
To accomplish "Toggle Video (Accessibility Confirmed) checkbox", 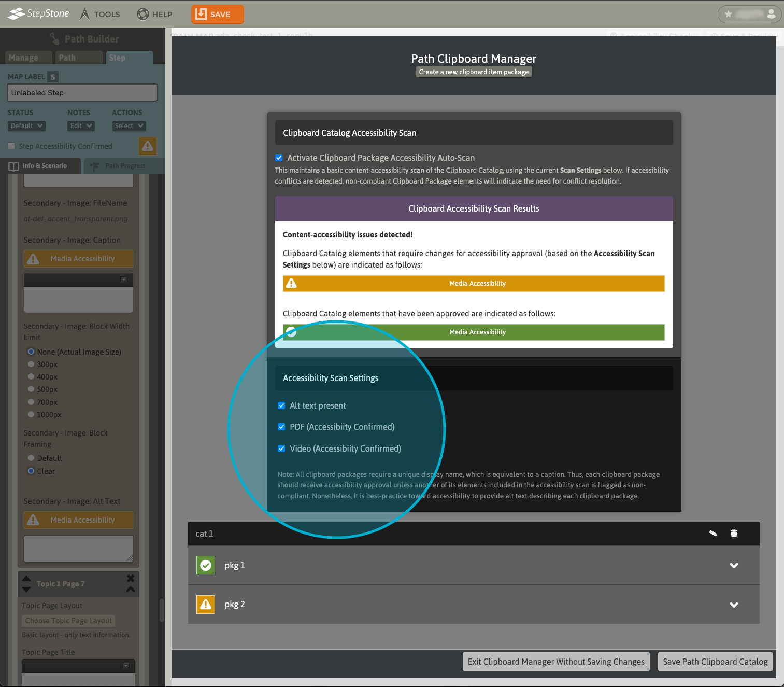I will [281, 448].
